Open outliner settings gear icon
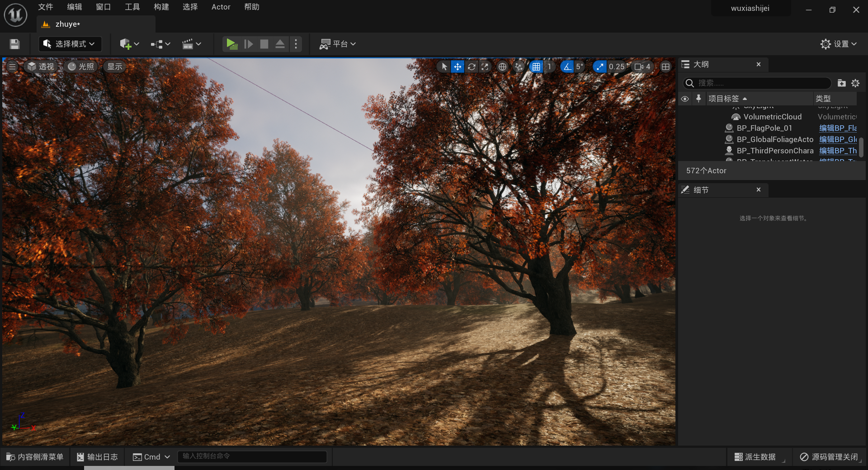 tap(855, 83)
